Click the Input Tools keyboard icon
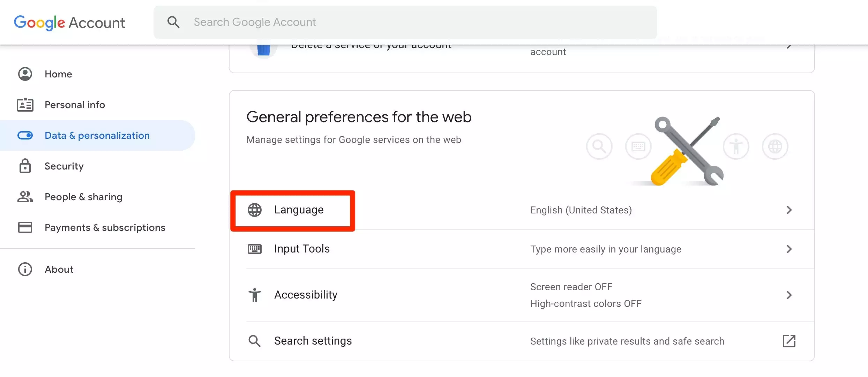Screen dimensions: 868x377 tap(255, 249)
